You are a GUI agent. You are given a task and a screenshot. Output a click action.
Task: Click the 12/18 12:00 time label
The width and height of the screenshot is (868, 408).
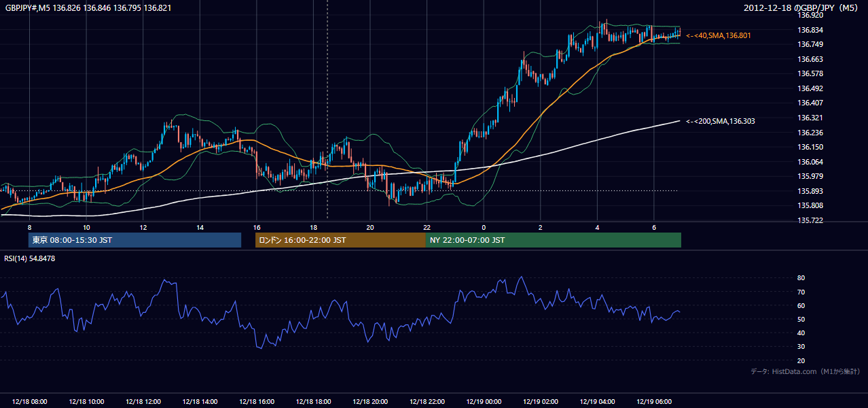pos(143,402)
